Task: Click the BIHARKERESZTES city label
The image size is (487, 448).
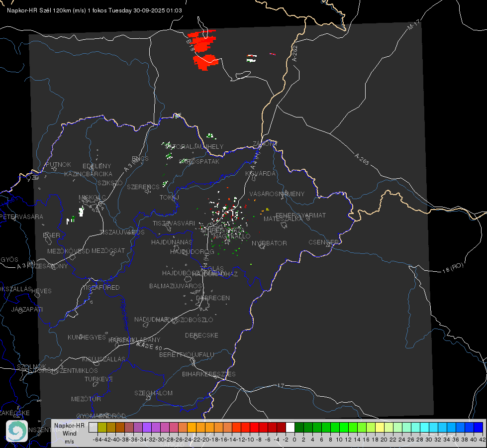Action: [209, 374]
